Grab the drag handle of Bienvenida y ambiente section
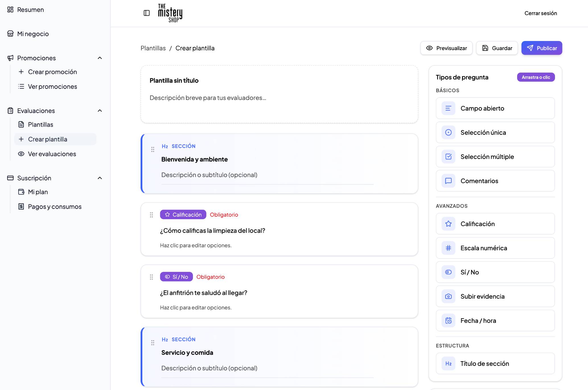Image resolution: width=588 pixels, height=390 pixels. tap(153, 149)
